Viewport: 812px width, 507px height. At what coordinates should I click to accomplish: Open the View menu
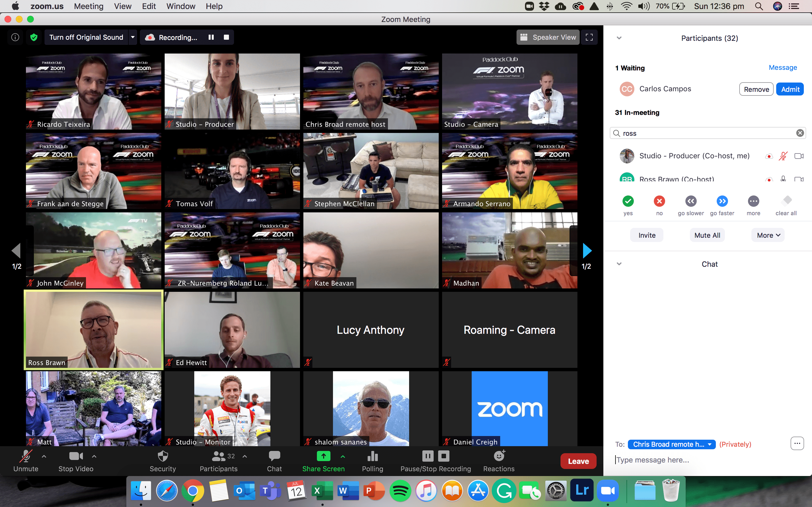coord(122,6)
